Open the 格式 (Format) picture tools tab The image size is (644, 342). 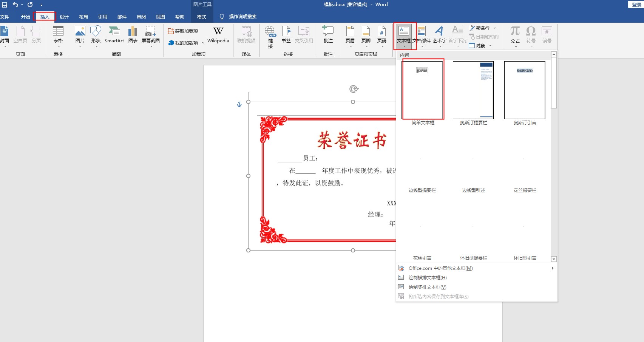202,17
